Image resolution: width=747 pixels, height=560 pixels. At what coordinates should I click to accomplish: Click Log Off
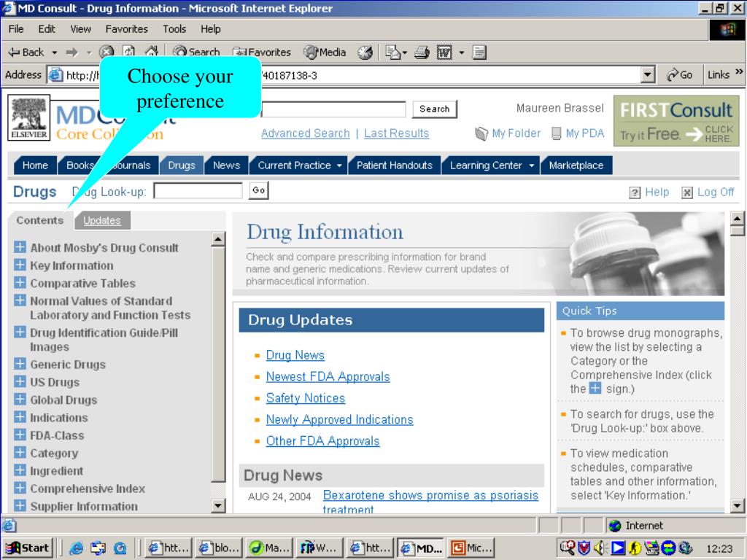pyautogui.click(x=708, y=192)
